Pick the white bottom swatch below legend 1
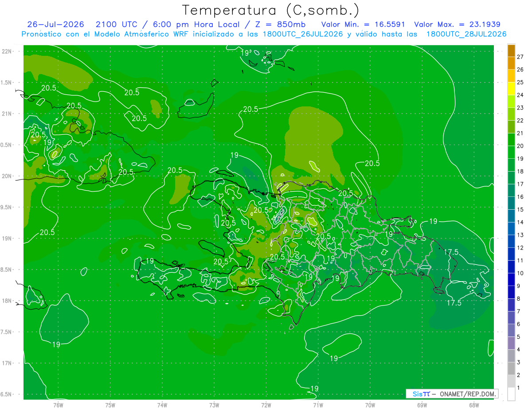The width and height of the screenshot is (532, 411). pos(511,394)
